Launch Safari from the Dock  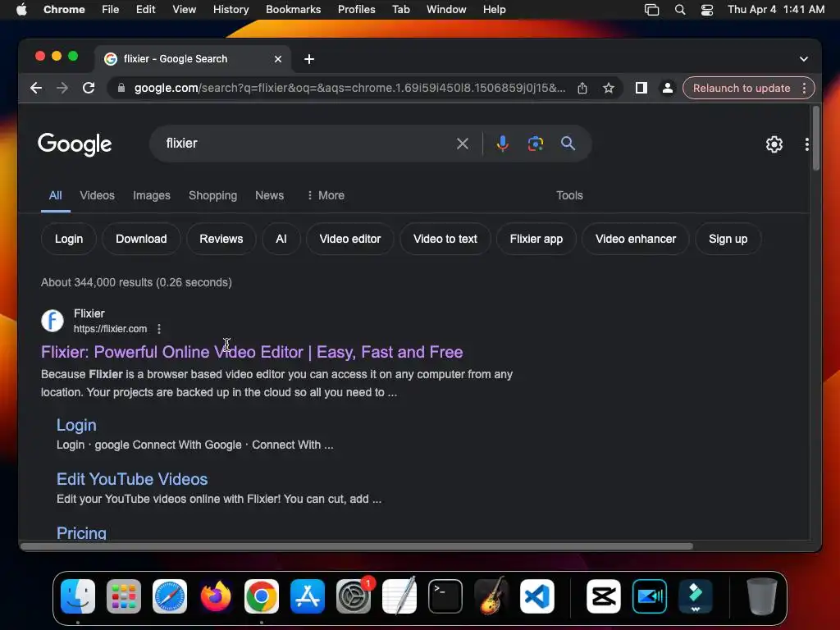pyautogui.click(x=170, y=596)
